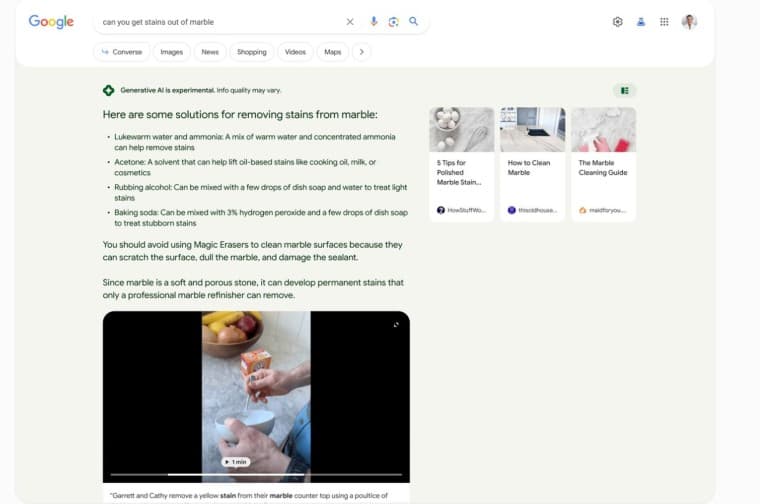The image size is (760, 504).
Task: Clear the search query with X icon
Action: tap(350, 22)
